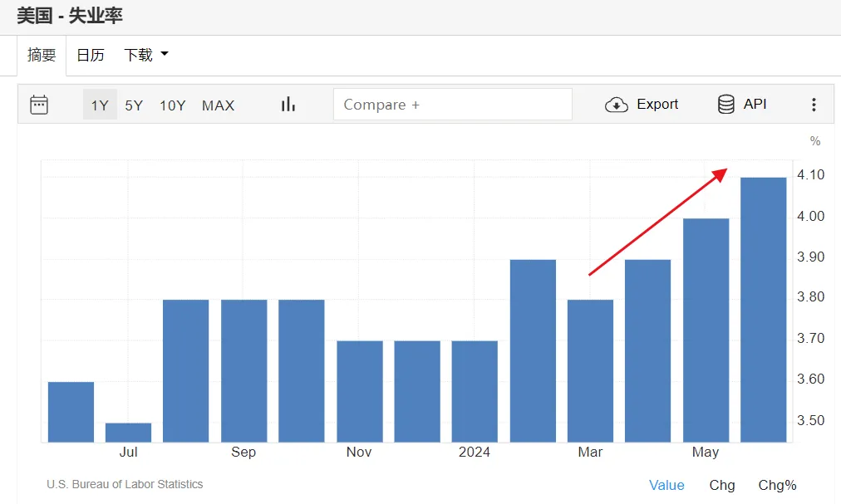This screenshot has width=841, height=504.
Task: Switch to the 摘要 tab
Action: [x=42, y=55]
